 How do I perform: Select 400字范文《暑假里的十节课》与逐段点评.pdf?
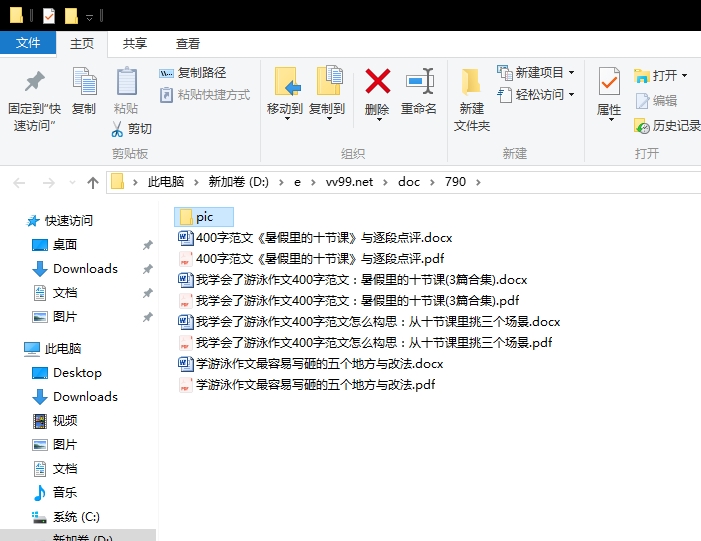pos(311,258)
